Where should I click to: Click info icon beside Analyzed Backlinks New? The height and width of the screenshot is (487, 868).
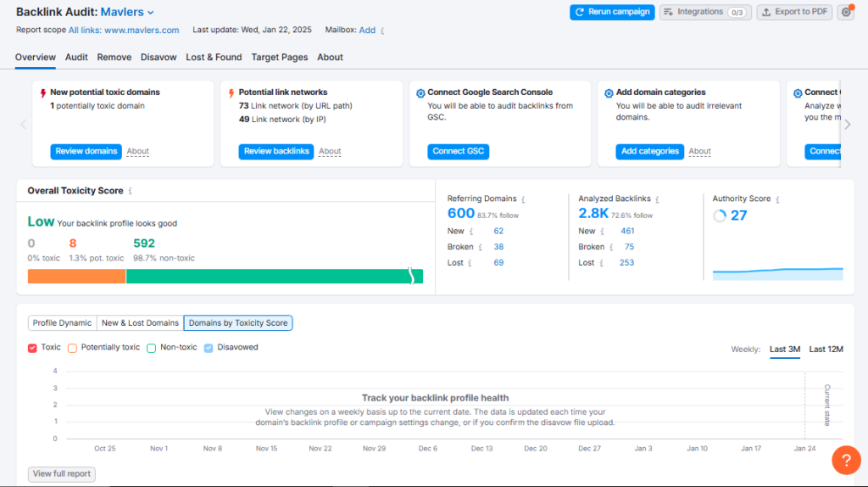click(x=603, y=232)
